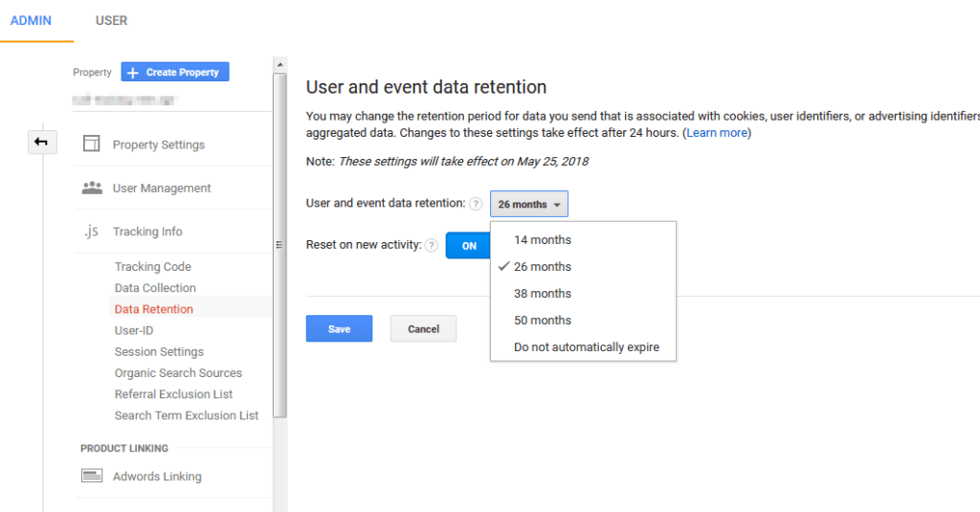Open Property Settings
The width and height of the screenshot is (980, 512).
pos(159,145)
